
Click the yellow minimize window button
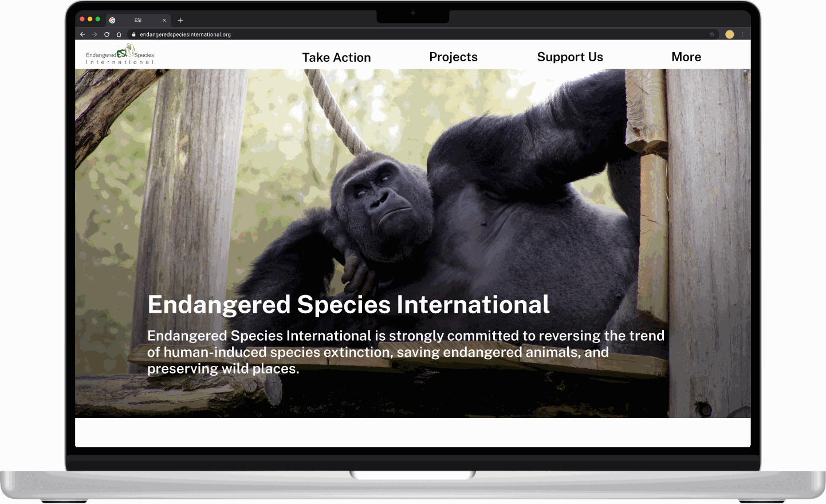(90, 19)
